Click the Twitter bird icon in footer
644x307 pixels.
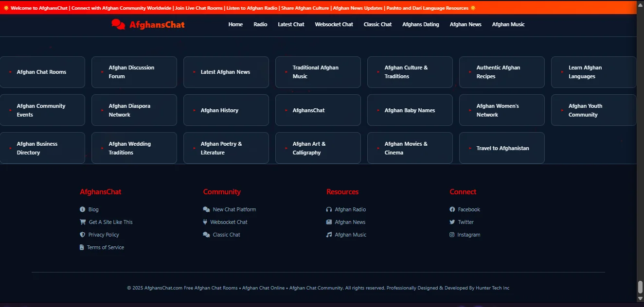pos(452,222)
